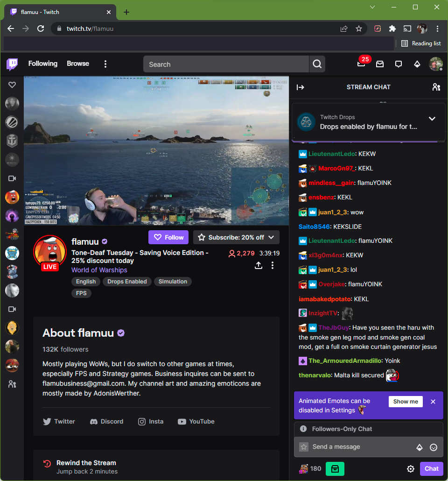Click the FPS tag
Viewport: 448px width, 481px height.
pyautogui.click(x=81, y=293)
